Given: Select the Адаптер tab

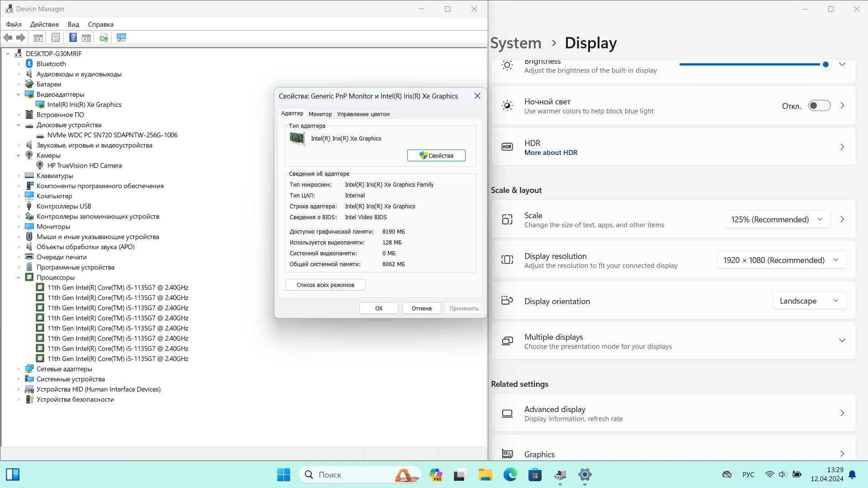Looking at the screenshot, I should [x=292, y=113].
